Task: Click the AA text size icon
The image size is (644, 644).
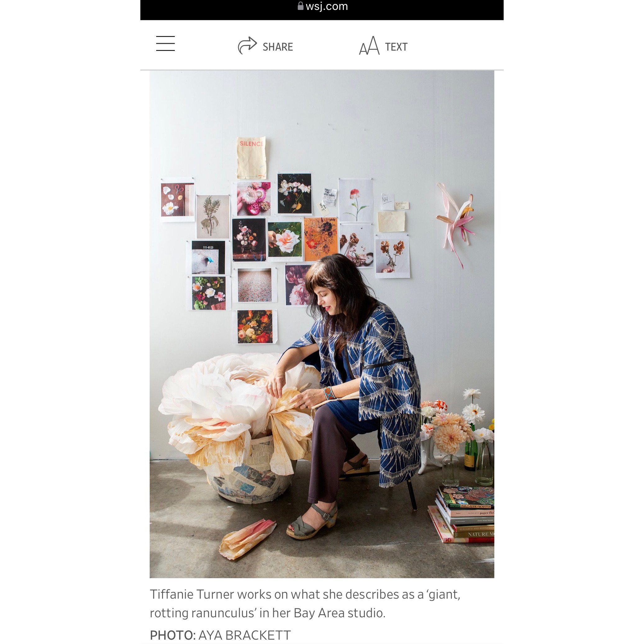Action: coord(369,46)
